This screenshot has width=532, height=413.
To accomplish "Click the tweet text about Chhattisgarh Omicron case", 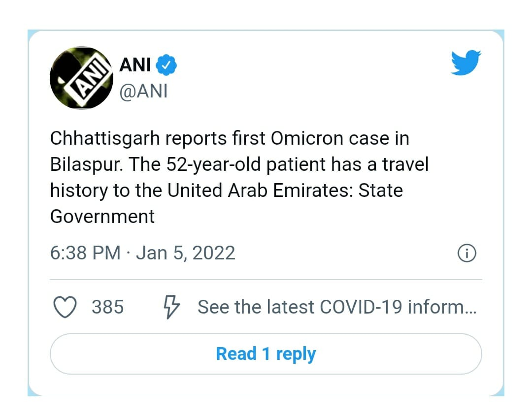I will pos(239,177).
